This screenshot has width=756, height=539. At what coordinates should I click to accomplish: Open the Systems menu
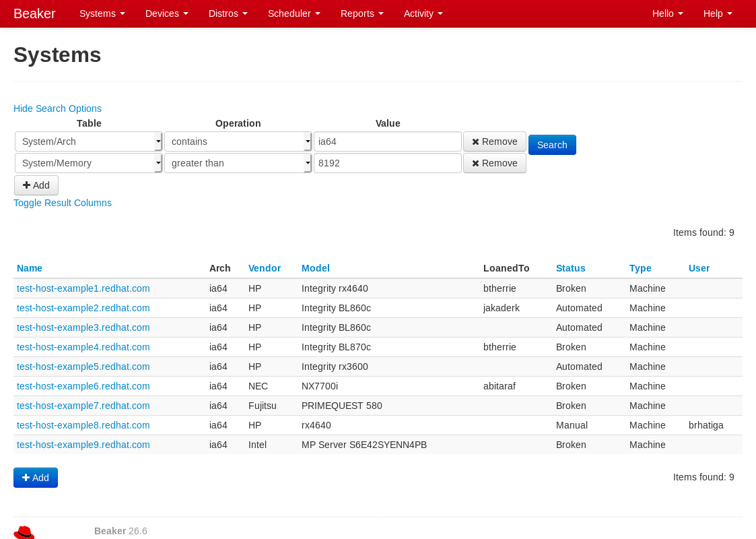(x=102, y=13)
